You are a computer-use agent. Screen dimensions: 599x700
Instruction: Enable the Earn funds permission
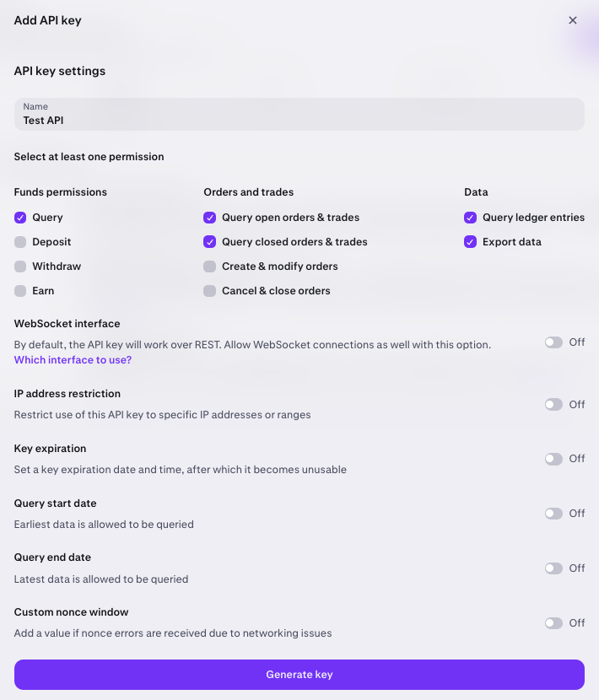click(x=19, y=291)
